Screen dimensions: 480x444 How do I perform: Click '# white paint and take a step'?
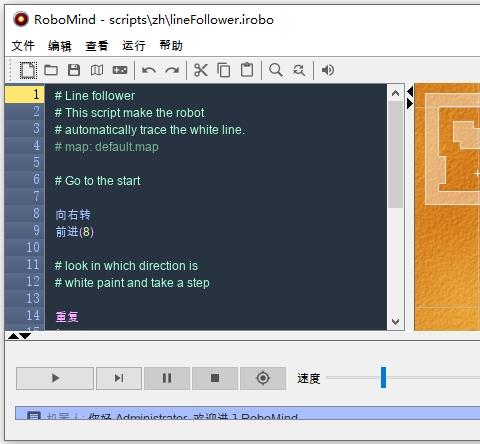click(x=132, y=283)
